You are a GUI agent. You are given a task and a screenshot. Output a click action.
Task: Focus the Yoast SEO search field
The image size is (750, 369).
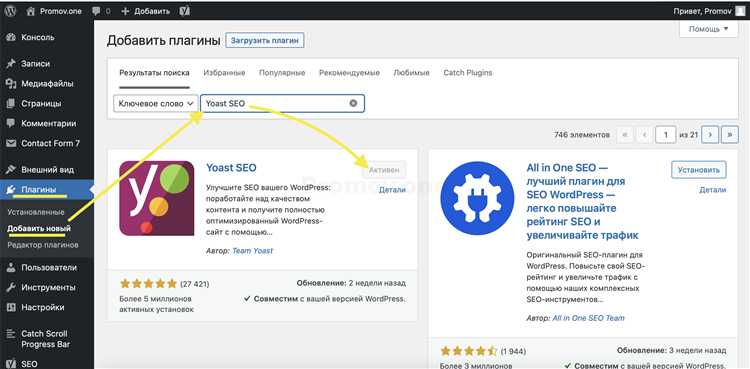click(x=282, y=103)
